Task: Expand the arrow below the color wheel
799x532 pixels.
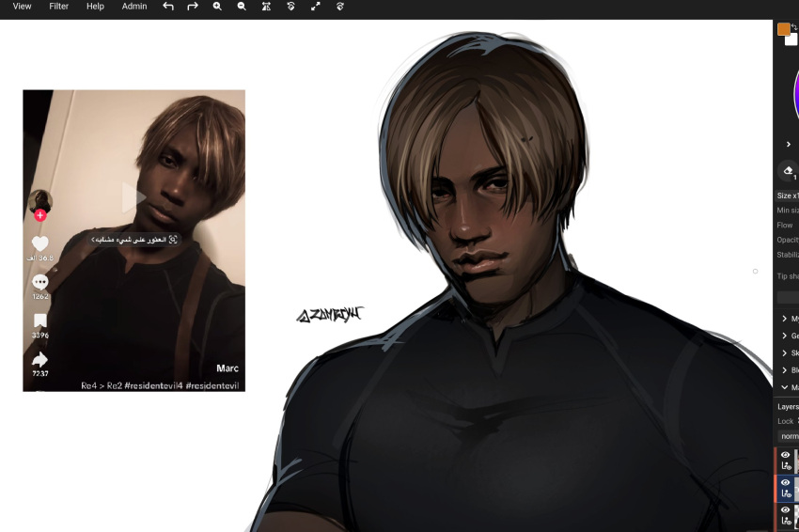Action: click(x=789, y=145)
